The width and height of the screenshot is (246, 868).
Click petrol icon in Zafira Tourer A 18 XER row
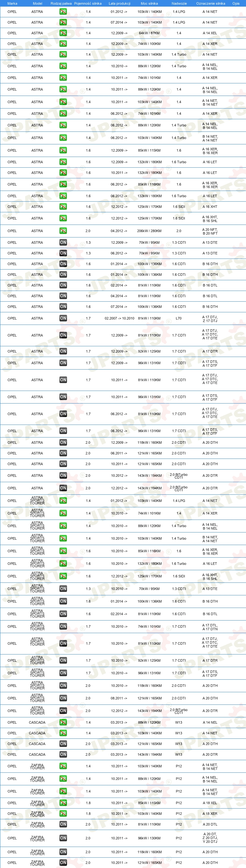click(63, 813)
